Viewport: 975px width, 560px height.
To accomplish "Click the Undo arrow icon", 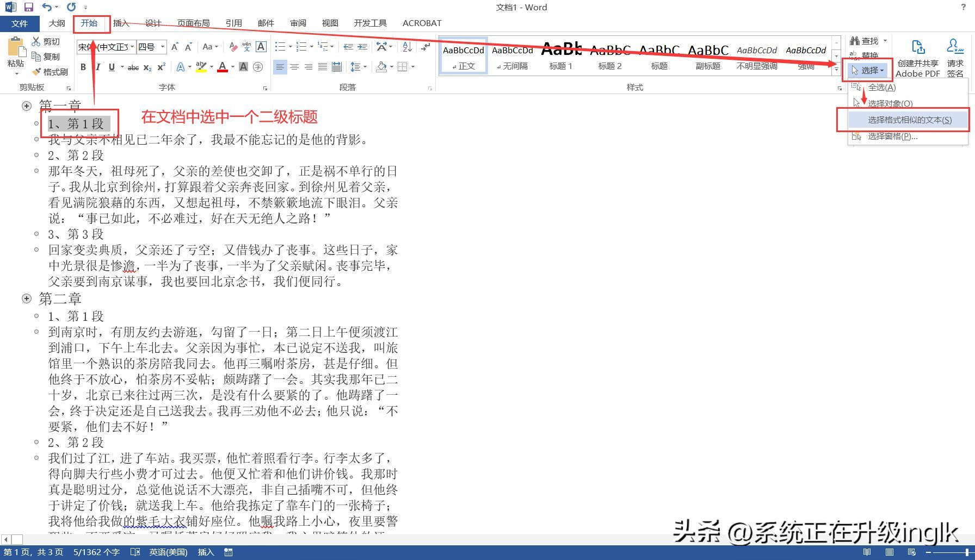I will [47, 7].
